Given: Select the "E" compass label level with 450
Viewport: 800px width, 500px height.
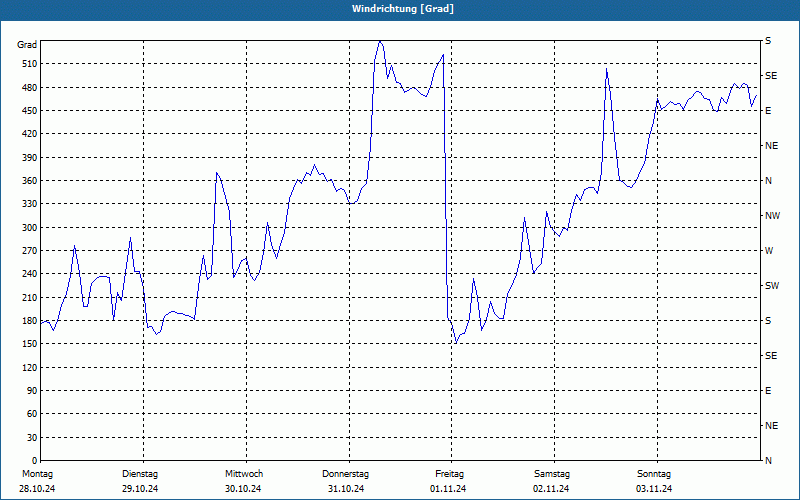Looking at the screenshot, I should click(x=768, y=111).
